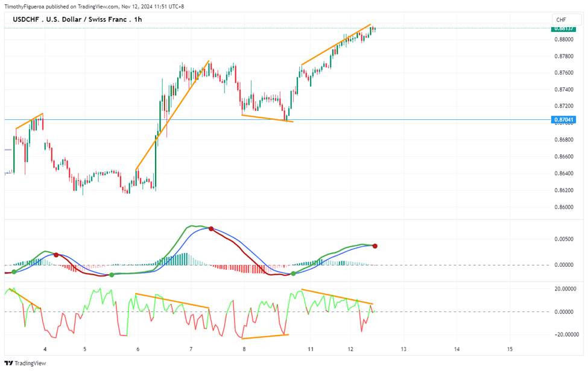Click the 0.86000 price axis label
The height and width of the screenshot is (371, 588).
click(x=564, y=207)
